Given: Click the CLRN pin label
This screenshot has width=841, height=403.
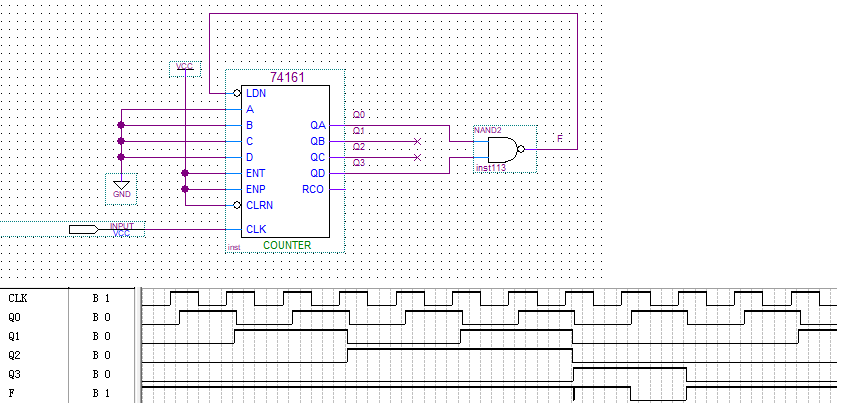Looking at the screenshot, I should [x=259, y=205].
